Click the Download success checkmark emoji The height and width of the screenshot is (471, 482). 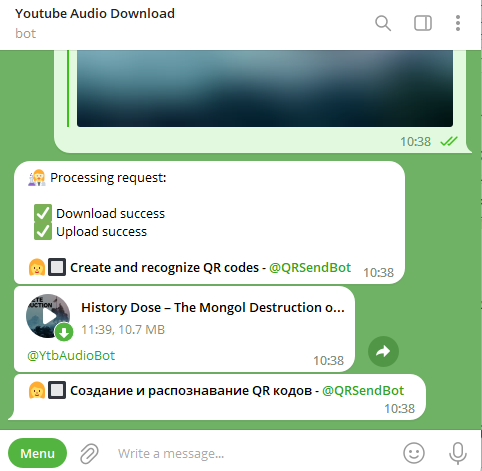[43, 213]
